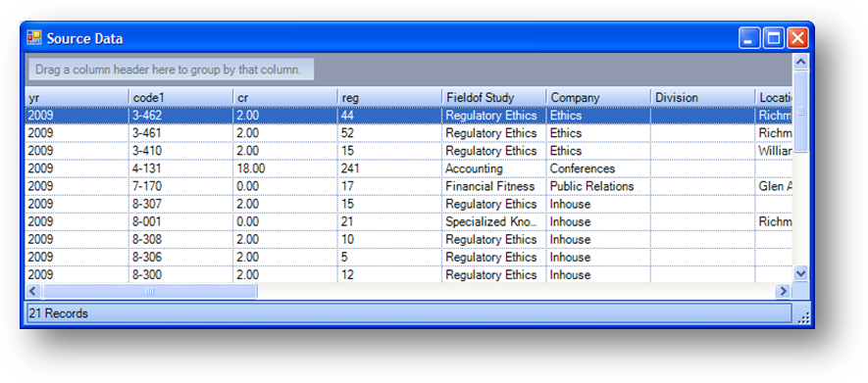Sort by the Company column header
The image size is (868, 383).
point(598,97)
